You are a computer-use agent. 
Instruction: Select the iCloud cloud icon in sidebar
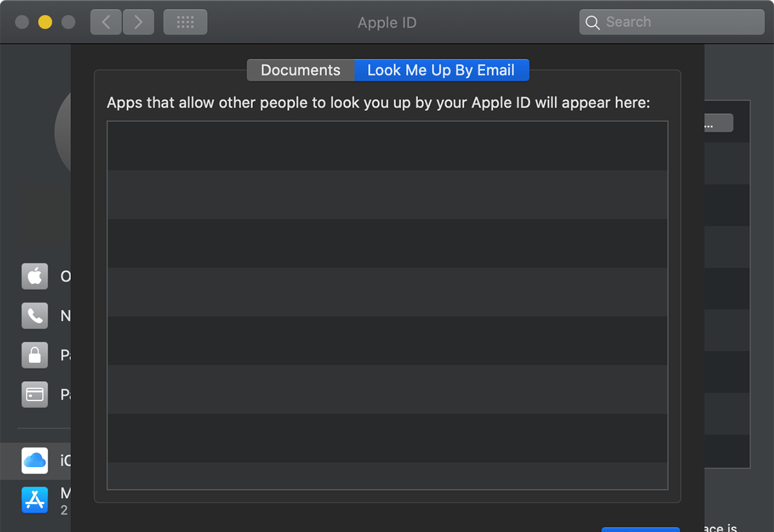pos(35,460)
